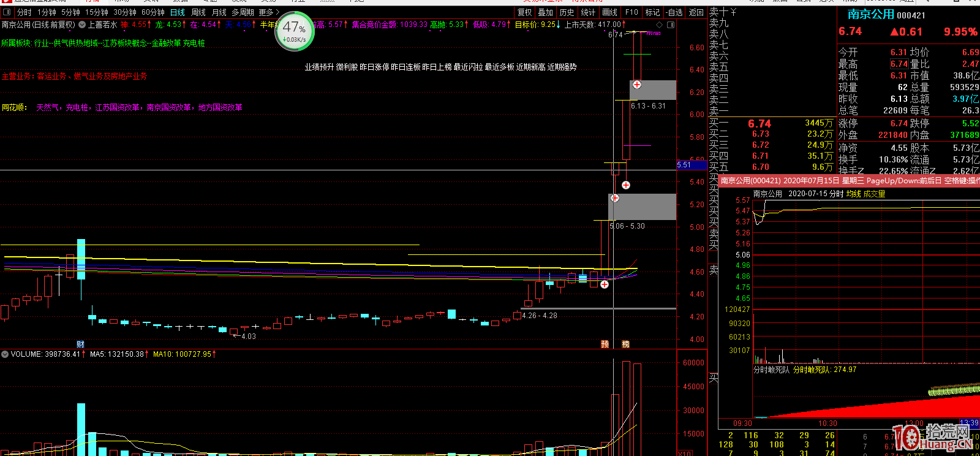This screenshot has height=456, width=980.
Task: Click the 5.06 - 5.30 gray gap zone
Action: pyautogui.click(x=643, y=207)
